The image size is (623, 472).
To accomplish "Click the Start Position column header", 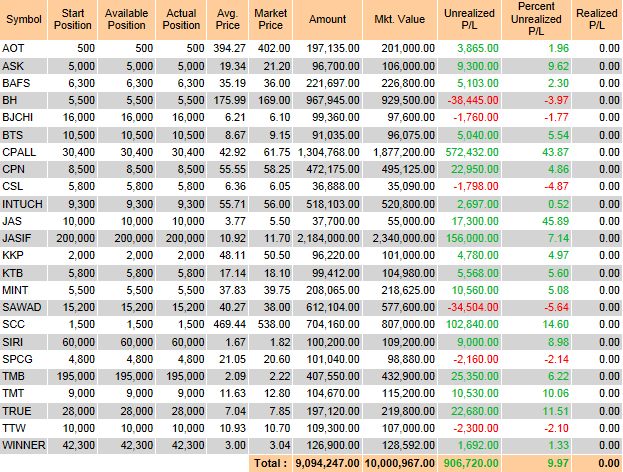I will point(74,20).
